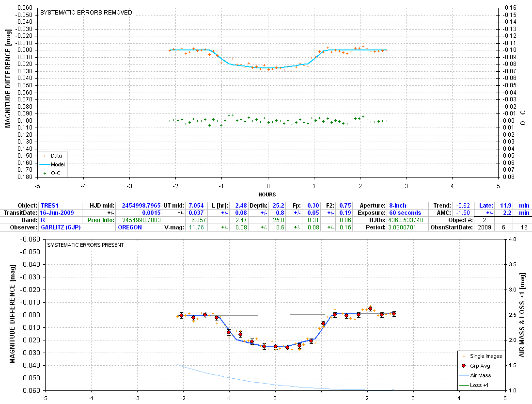Click the Loss +1 green legend line
Viewport: 532px width, 404px height.
pyautogui.click(x=464, y=386)
